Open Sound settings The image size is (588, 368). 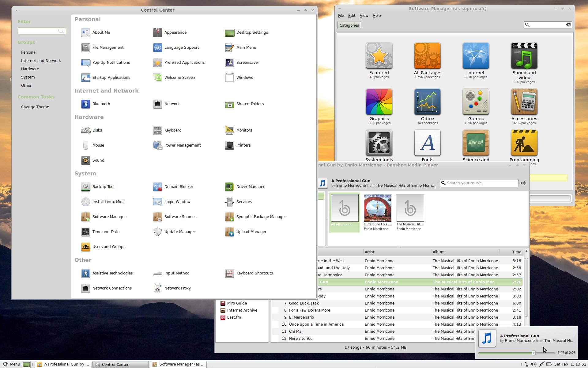pyautogui.click(x=93, y=160)
